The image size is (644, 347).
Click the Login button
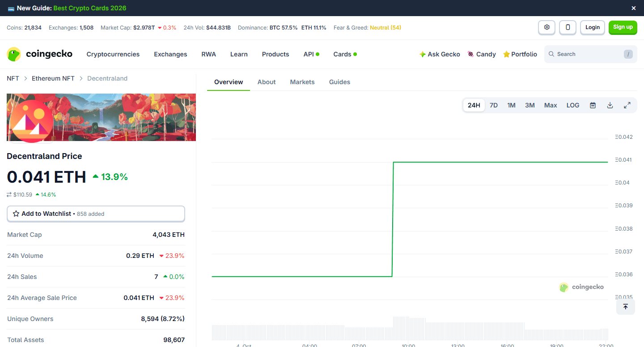593,27
